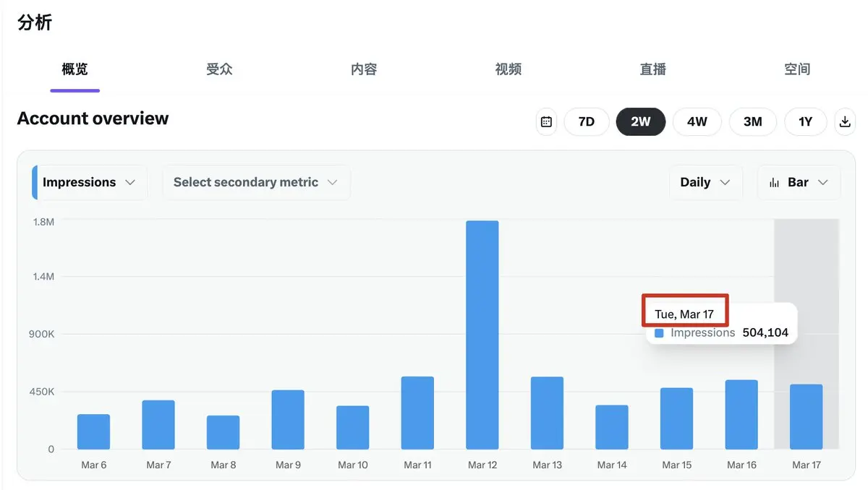Image resolution: width=868 pixels, height=490 pixels.
Task: Click the Mar 9 bar
Action: point(288,420)
